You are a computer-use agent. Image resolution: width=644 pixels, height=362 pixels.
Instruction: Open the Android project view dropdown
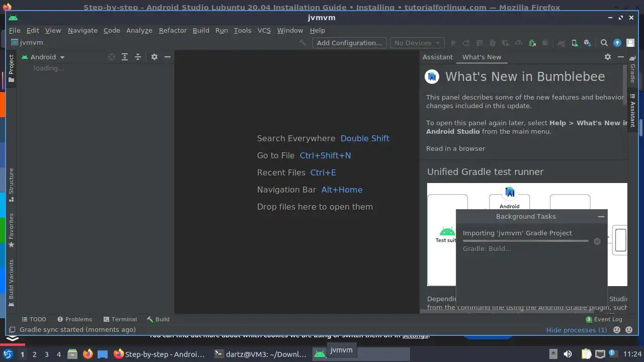[x=43, y=57]
